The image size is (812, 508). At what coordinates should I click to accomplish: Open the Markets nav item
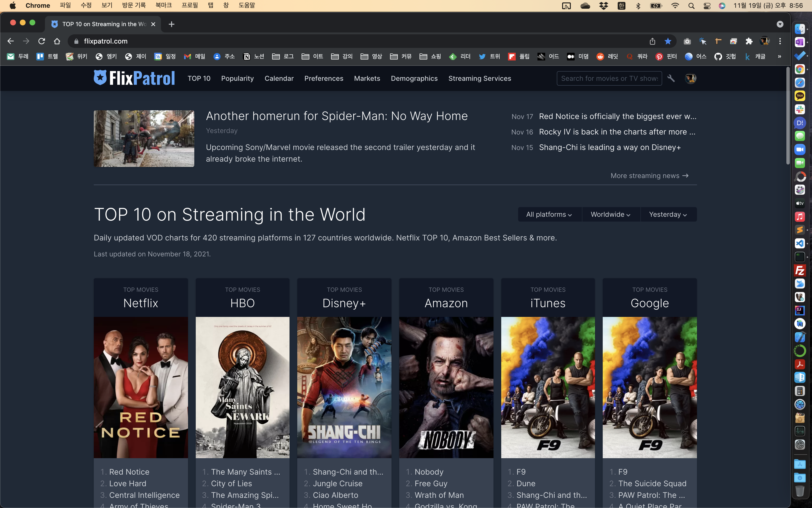point(367,78)
